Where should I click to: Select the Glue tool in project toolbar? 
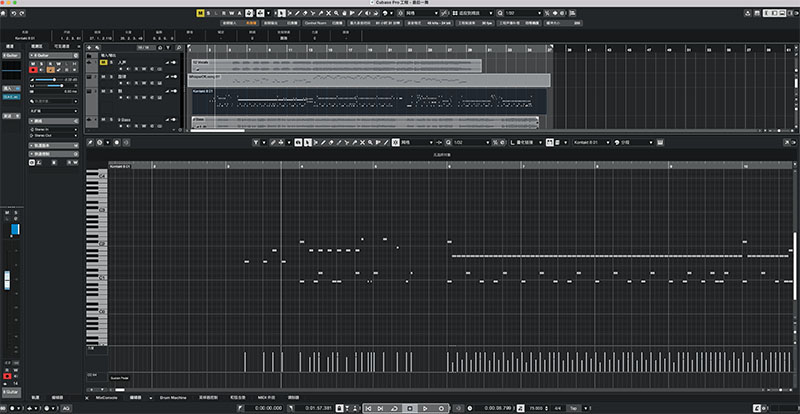[320, 13]
